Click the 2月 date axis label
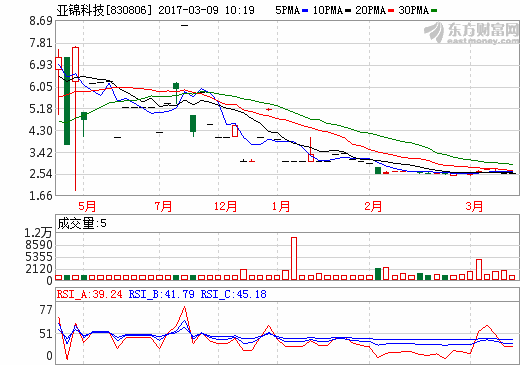The width and height of the screenshot is (520, 365). click(373, 206)
